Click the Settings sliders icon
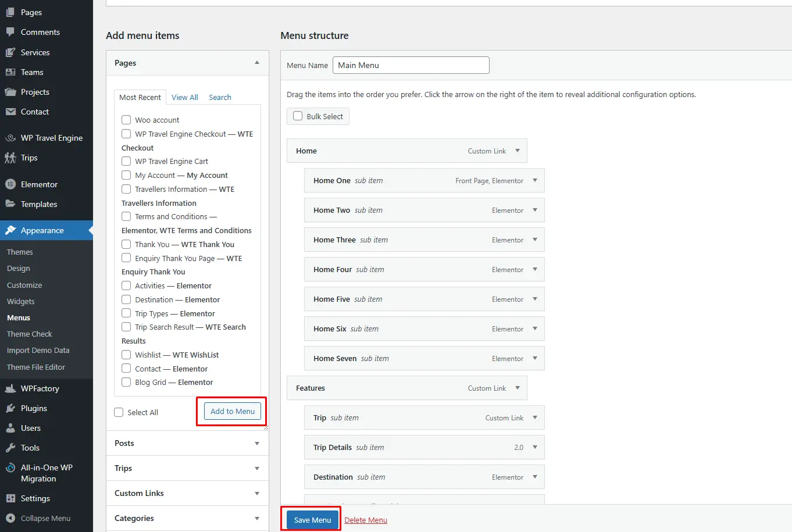The width and height of the screenshot is (792, 532). coord(10,498)
